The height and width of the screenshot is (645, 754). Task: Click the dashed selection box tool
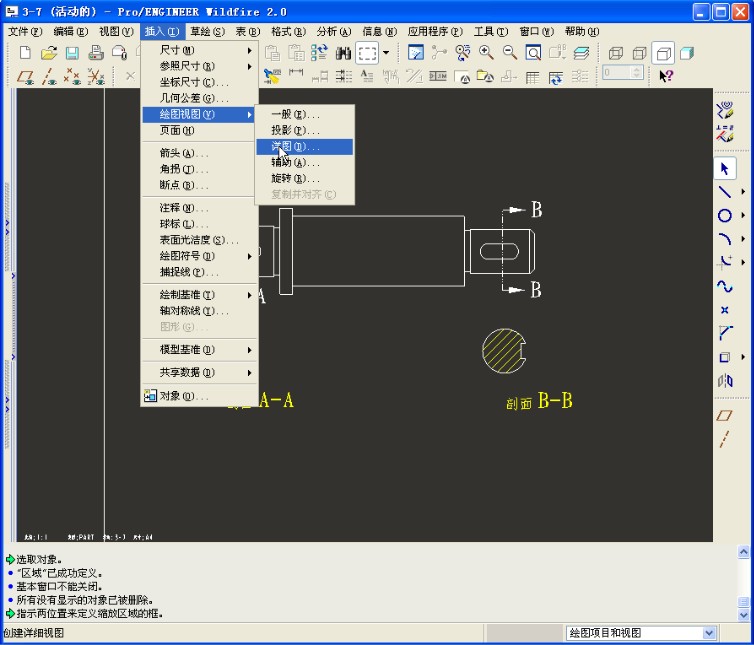[367, 52]
